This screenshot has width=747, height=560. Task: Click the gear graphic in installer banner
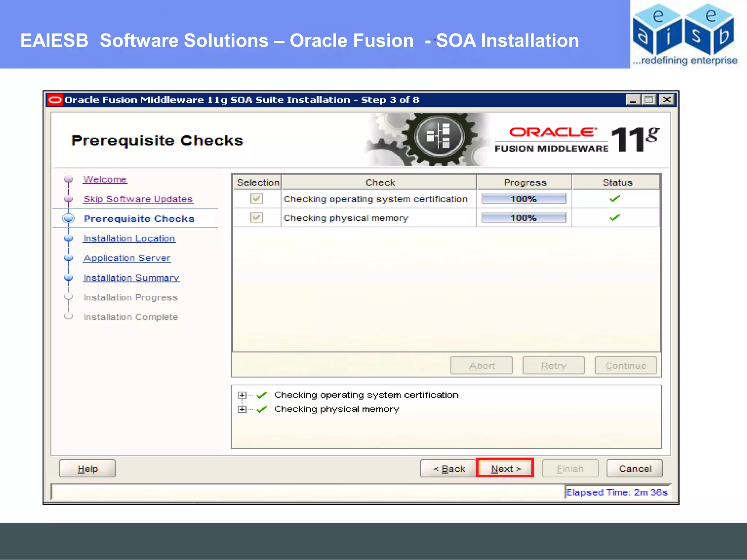pyautogui.click(x=427, y=139)
